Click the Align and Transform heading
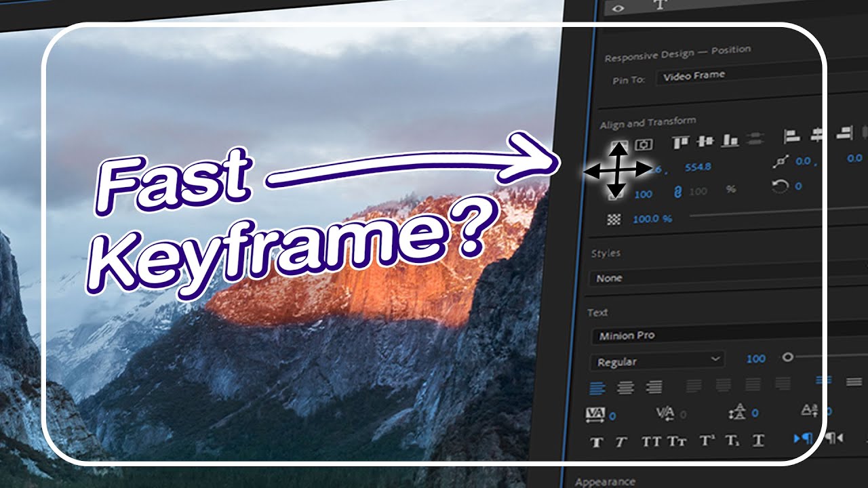Screen dimensions: 868x488 648,123
